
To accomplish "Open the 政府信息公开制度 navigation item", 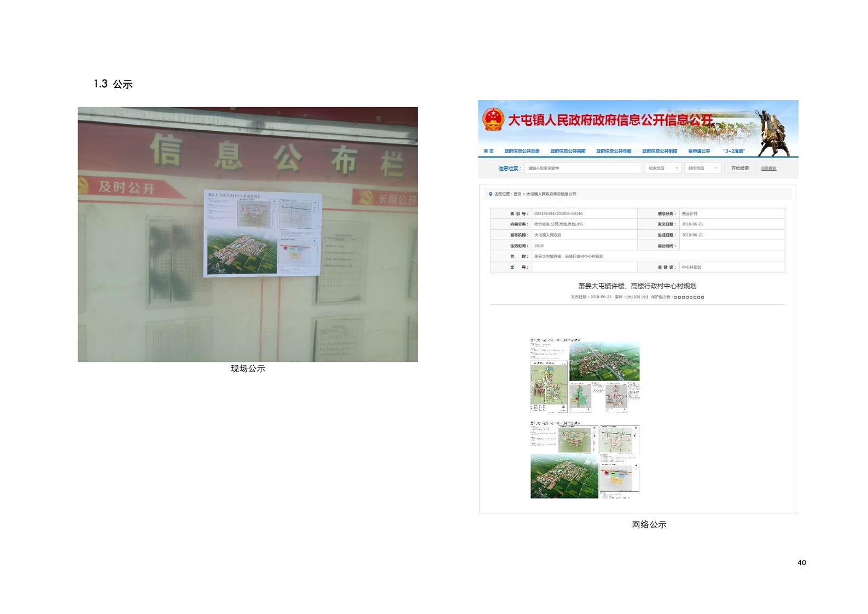I will (659, 151).
